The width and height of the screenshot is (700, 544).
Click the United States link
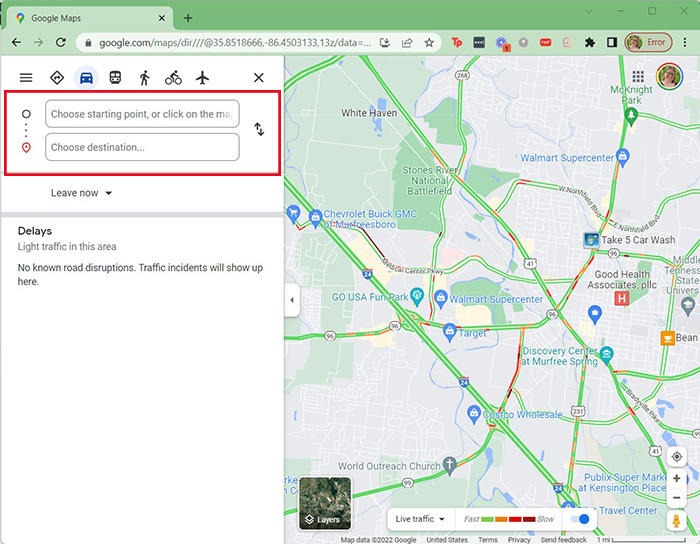pos(447,540)
